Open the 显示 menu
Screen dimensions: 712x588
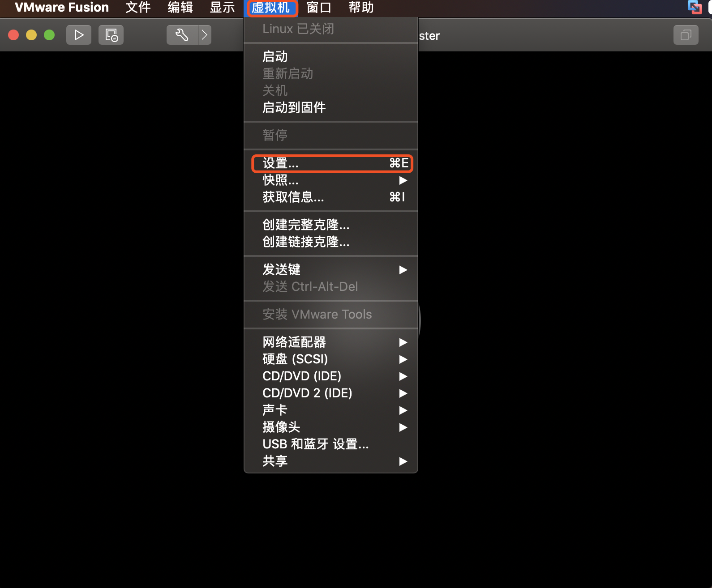coord(222,8)
